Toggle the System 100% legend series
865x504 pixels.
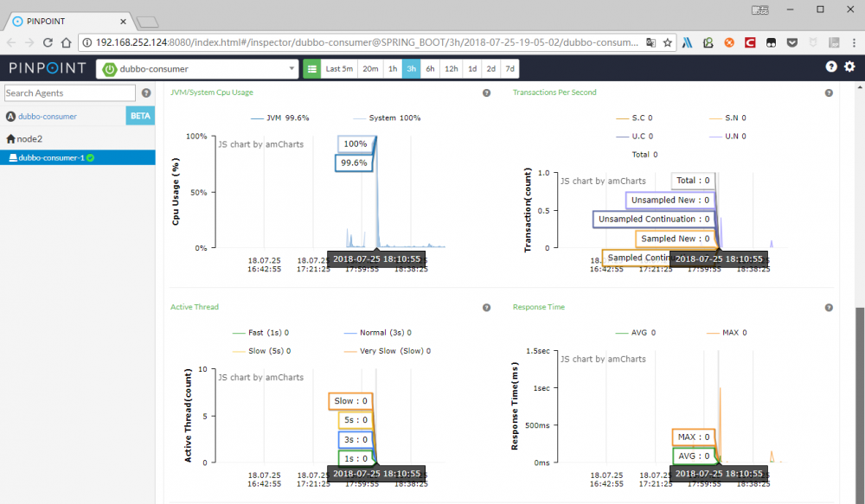point(387,118)
